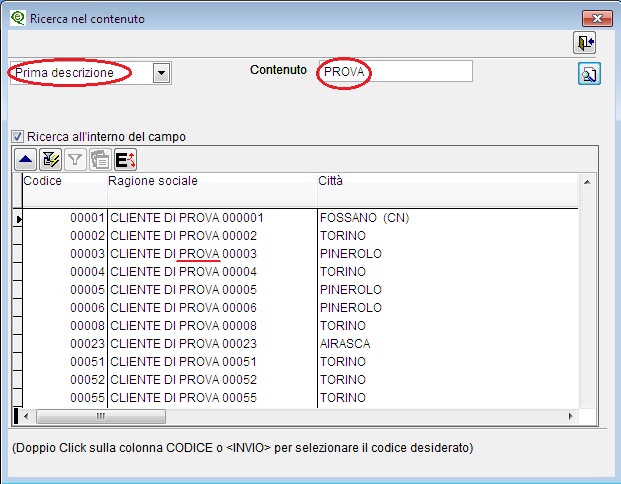This screenshot has width=621, height=484.
Task: Click the horizontal scrollbar right arrow
Action: pyautogui.click(x=570, y=416)
